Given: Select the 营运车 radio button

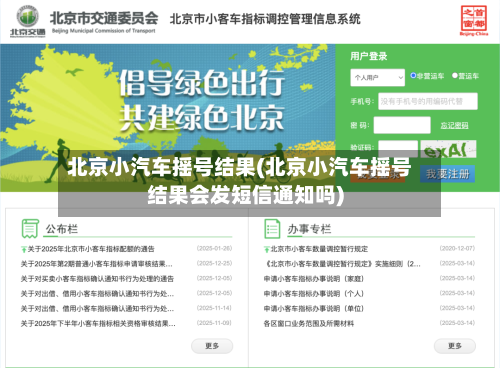Looking at the screenshot, I should point(455,76).
